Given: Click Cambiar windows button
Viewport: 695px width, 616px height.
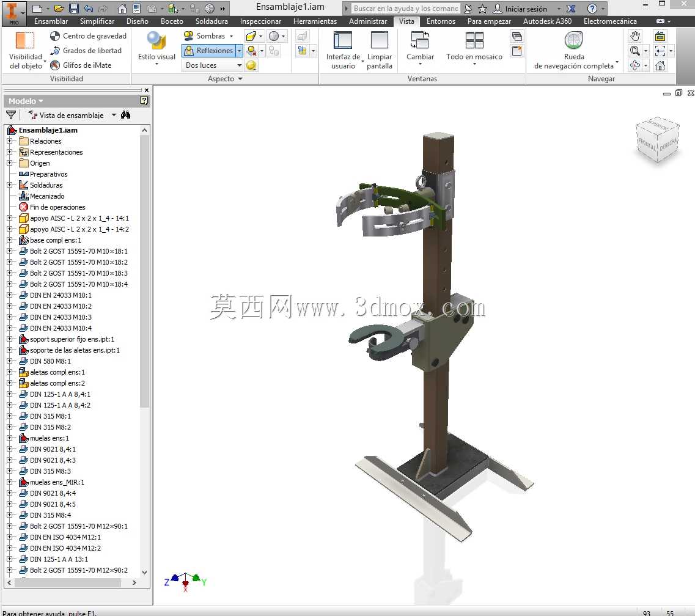Looking at the screenshot, I should [x=420, y=48].
